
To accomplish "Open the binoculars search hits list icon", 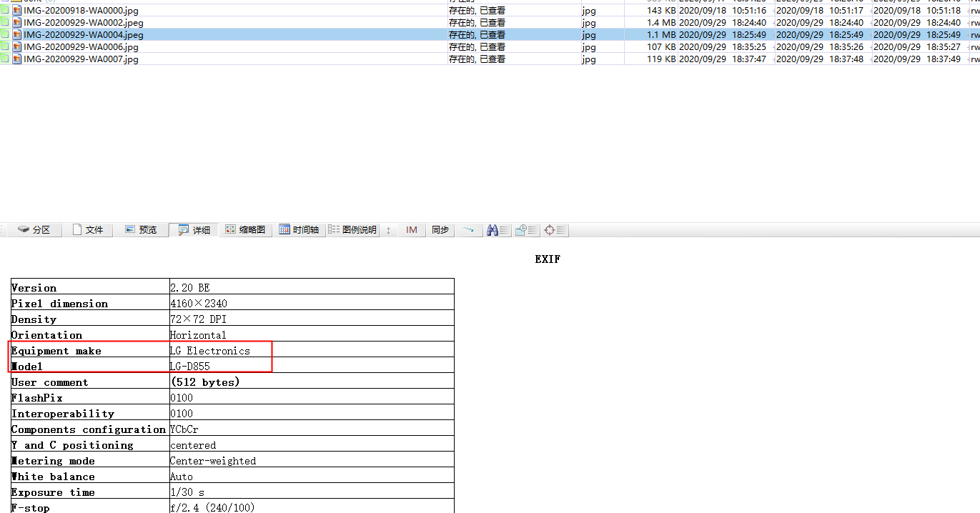I will pos(497,229).
